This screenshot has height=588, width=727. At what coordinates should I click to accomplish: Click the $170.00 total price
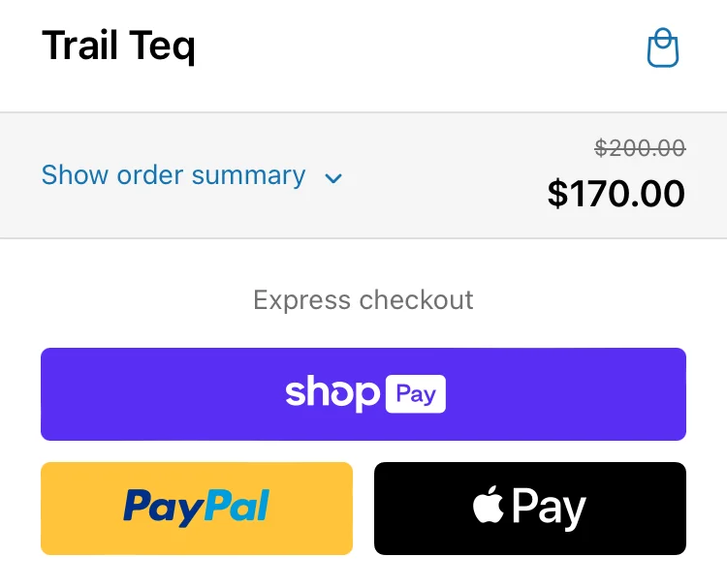[x=616, y=194]
